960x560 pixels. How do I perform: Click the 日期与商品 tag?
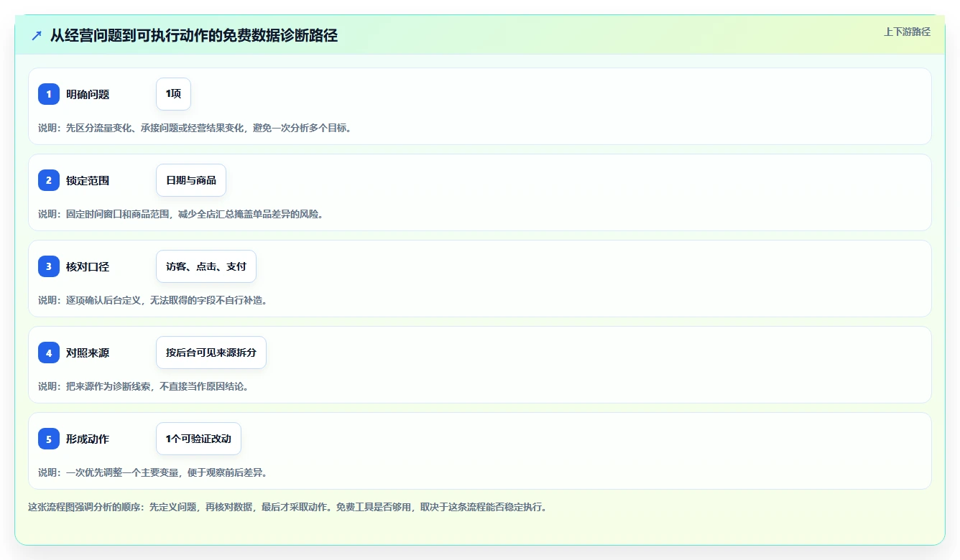[x=191, y=180]
